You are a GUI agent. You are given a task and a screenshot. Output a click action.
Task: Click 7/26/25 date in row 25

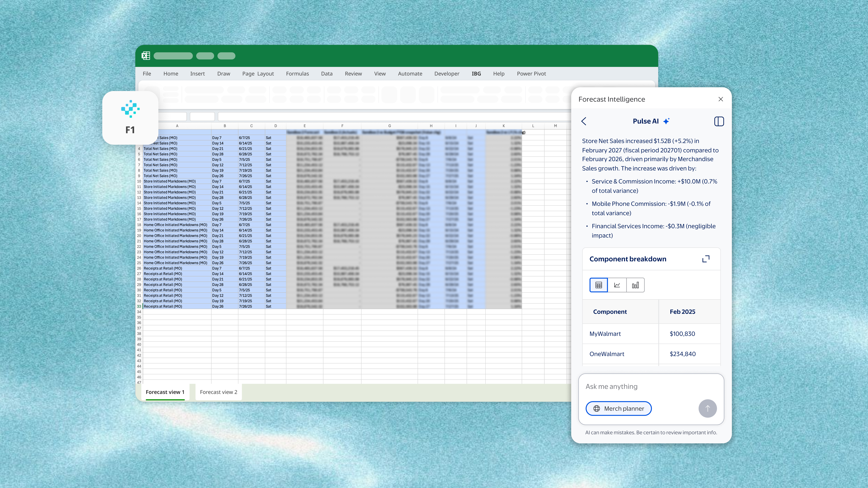click(251, 263)
